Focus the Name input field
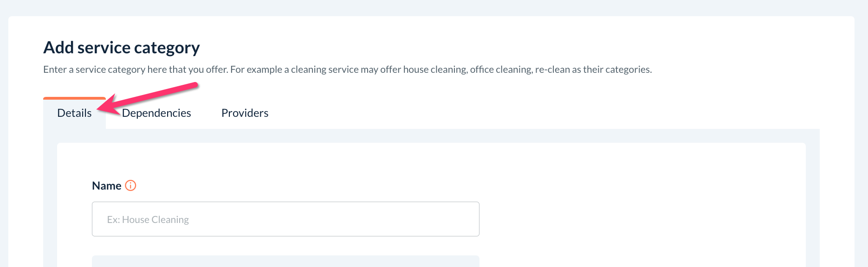 (x=285, y=219)
